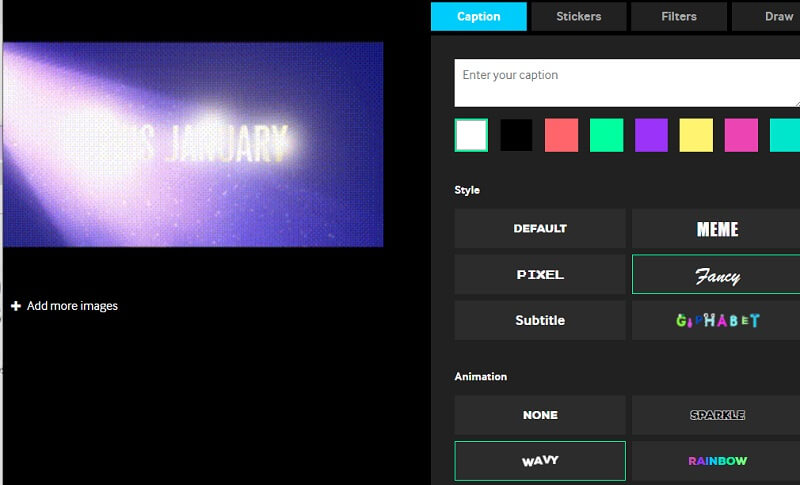Choose the Pixel caption style
Viewport: 800px width, 485px height.
click(x=540, y=274)
